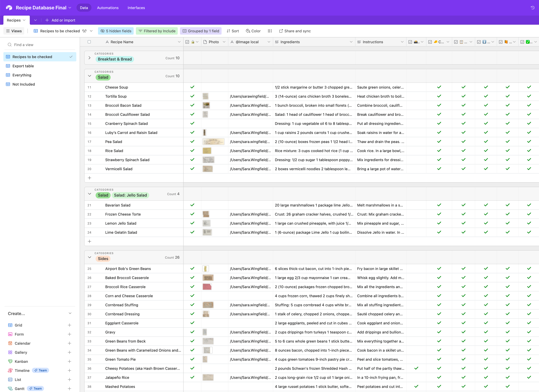Add a new Kanban view
This screenshot has width=539, height=392.
click(69, 361)
